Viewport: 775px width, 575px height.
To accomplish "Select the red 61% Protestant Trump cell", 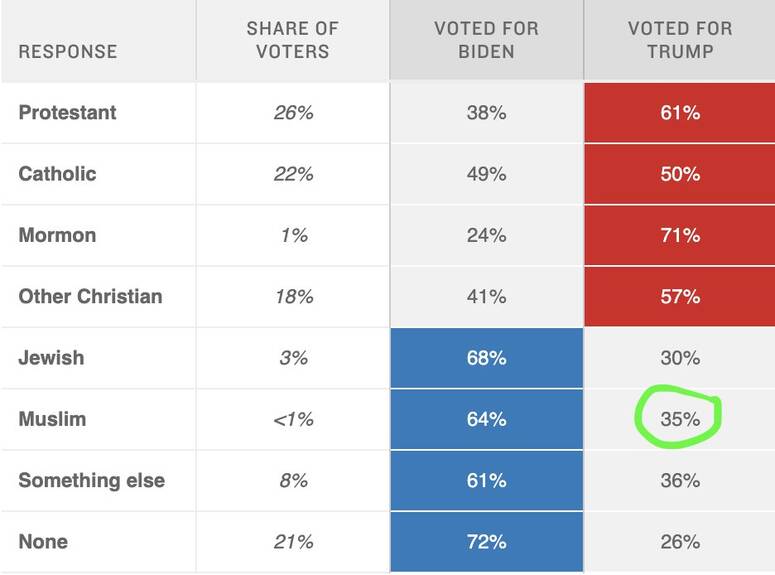I will pos(680,113).
